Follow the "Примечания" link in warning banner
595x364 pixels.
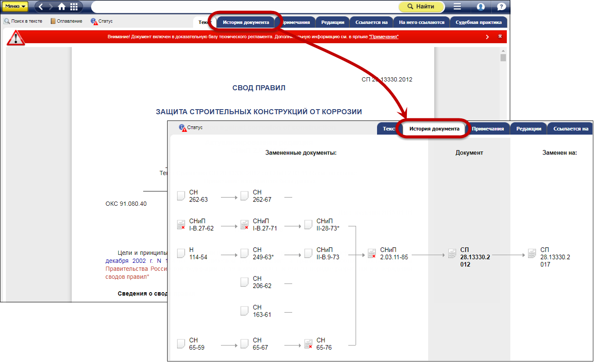(383, 37)
